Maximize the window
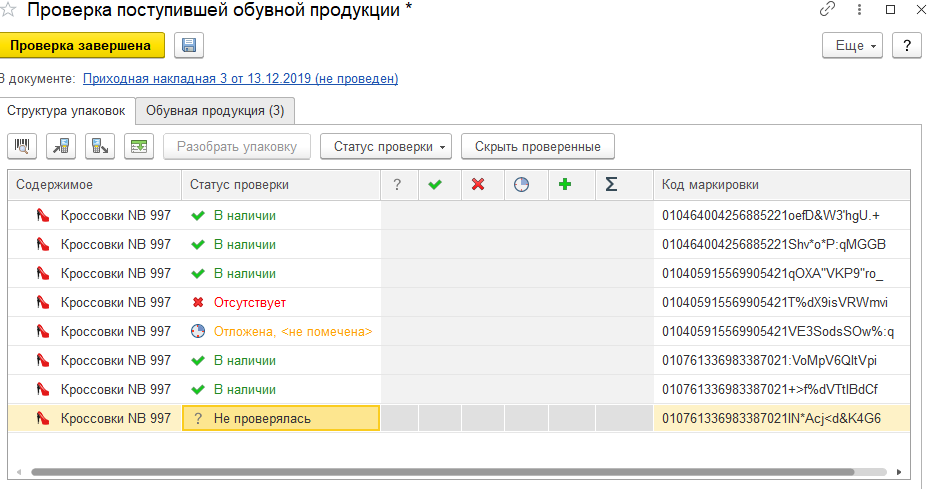This screenshot has width=929, height=489. [890, 9]
